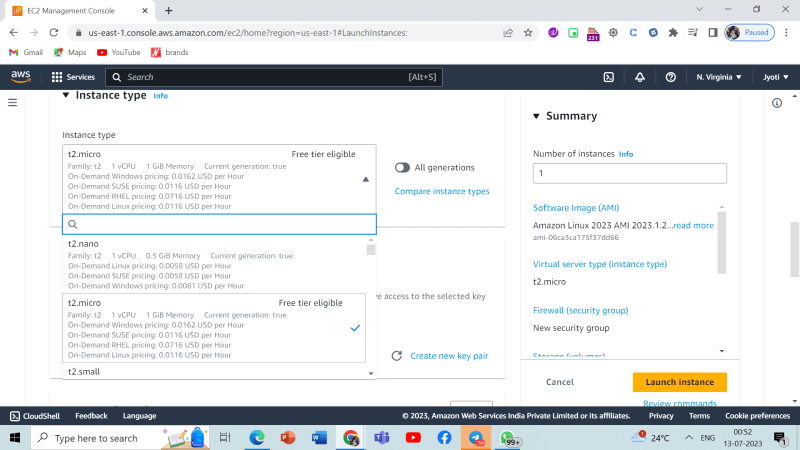Collapse the Summary section
The height and width of the screenshot is (450, 800).
pyautogui.click(x=536, y=116)
